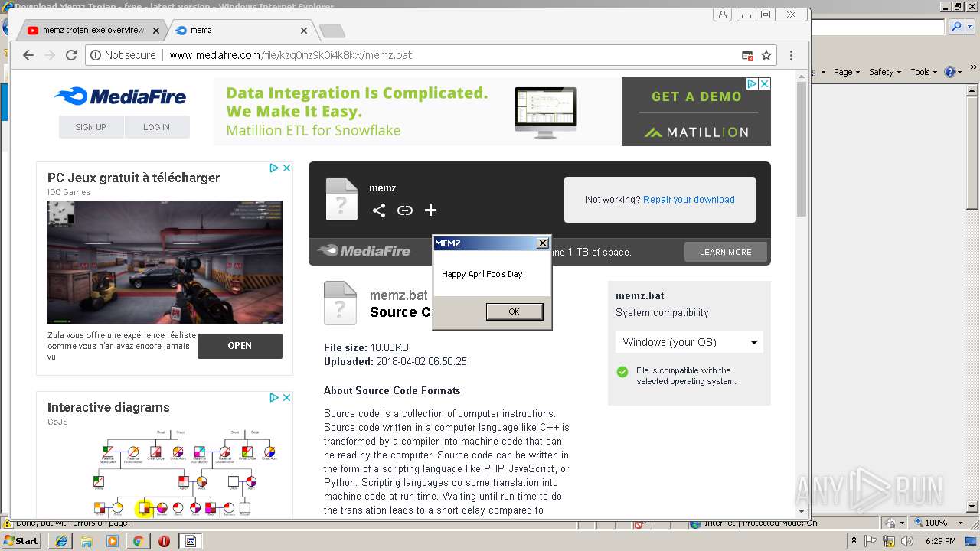Viewport: 980px width, 551px height.
Task: Show hidden system tray icons
Action: pyautogui.click(x=854, y=541)
